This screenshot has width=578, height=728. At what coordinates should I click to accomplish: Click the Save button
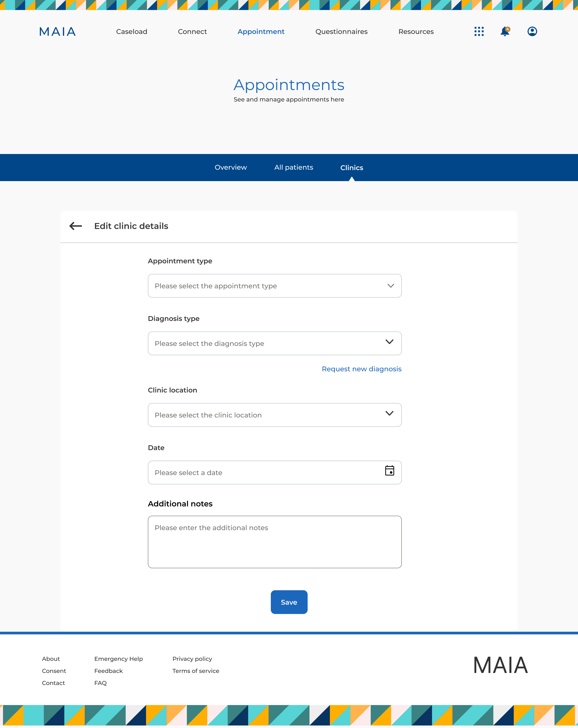point(289,602)
